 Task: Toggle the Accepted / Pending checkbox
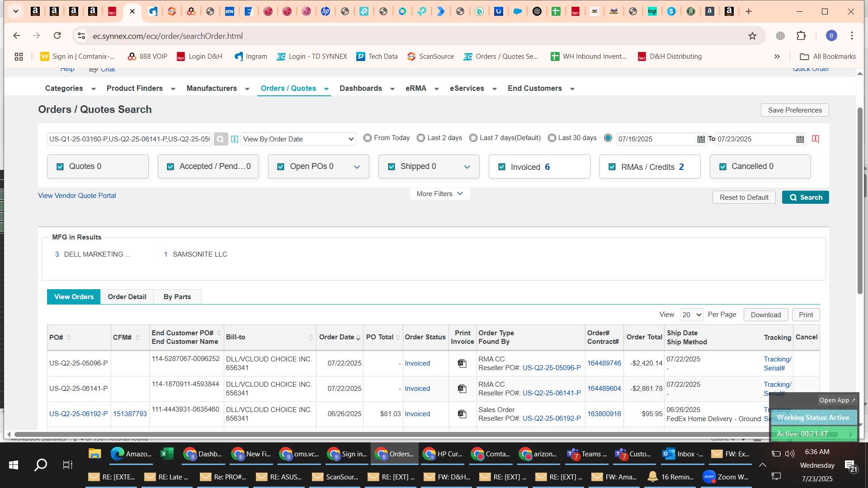pos(170,167)
